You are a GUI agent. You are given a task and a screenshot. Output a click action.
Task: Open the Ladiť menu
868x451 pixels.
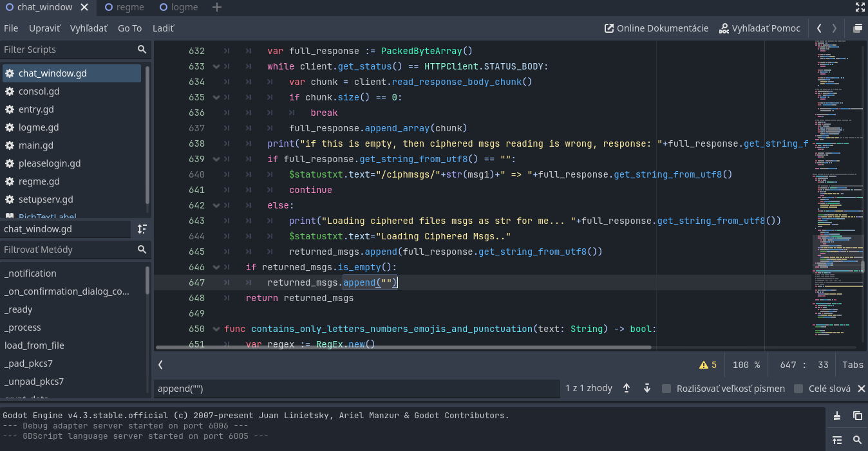tap(163, 28)
